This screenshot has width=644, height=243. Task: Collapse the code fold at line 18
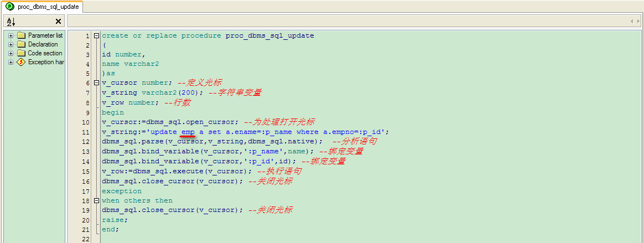click(x=96, y=200)
